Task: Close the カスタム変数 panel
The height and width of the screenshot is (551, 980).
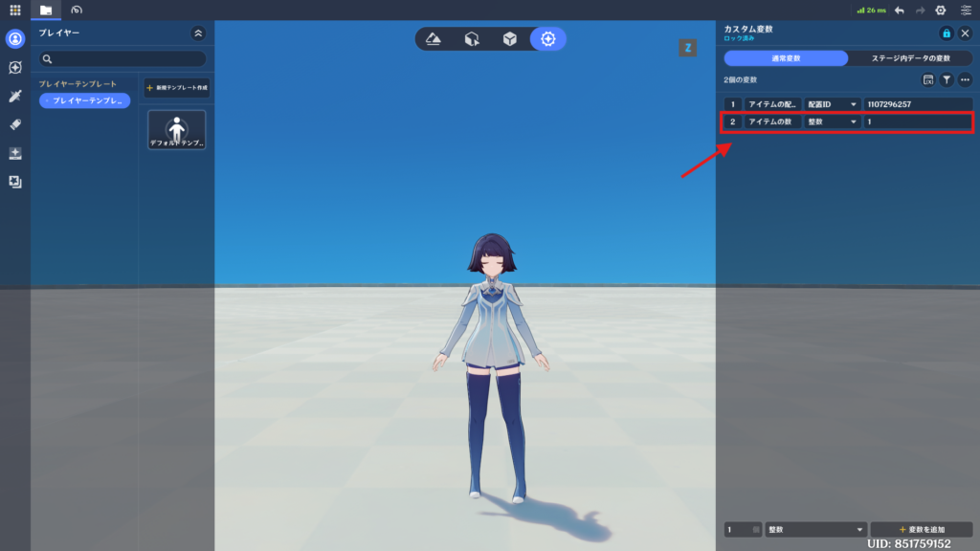Action: [965, 33]
